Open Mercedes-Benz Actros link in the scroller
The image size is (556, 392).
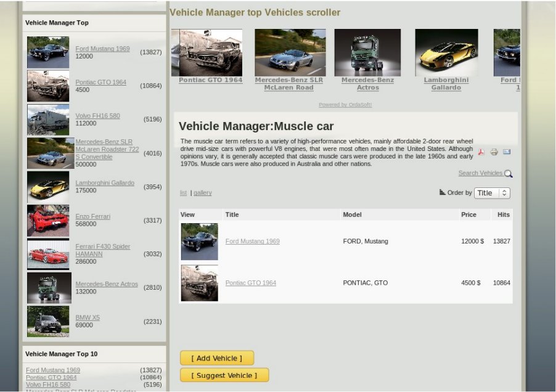point(368,84)
